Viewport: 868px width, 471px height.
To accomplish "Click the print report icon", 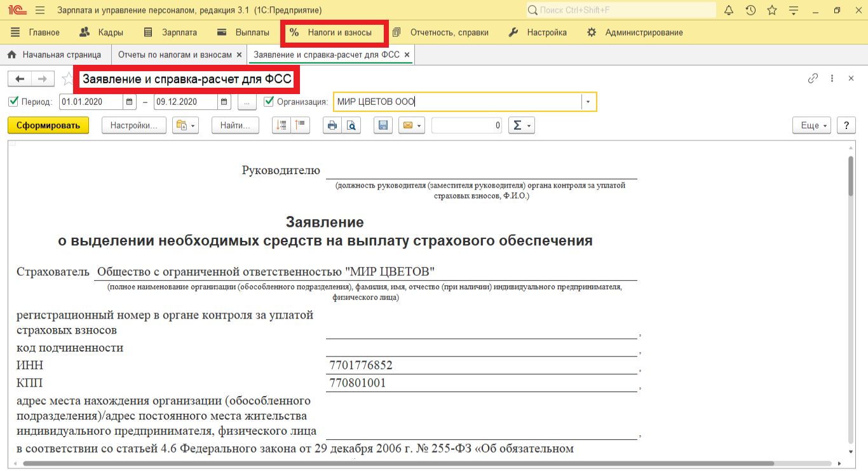I will pos(332,126).
